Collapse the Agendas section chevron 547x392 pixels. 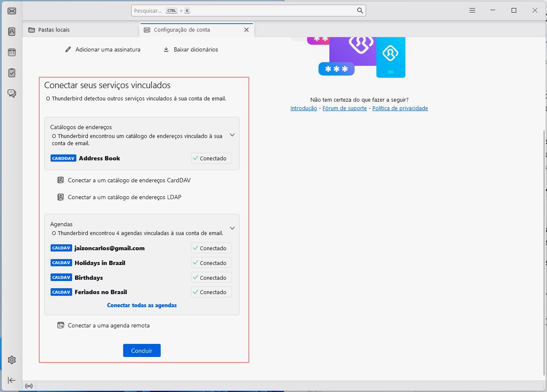[232, 228]
